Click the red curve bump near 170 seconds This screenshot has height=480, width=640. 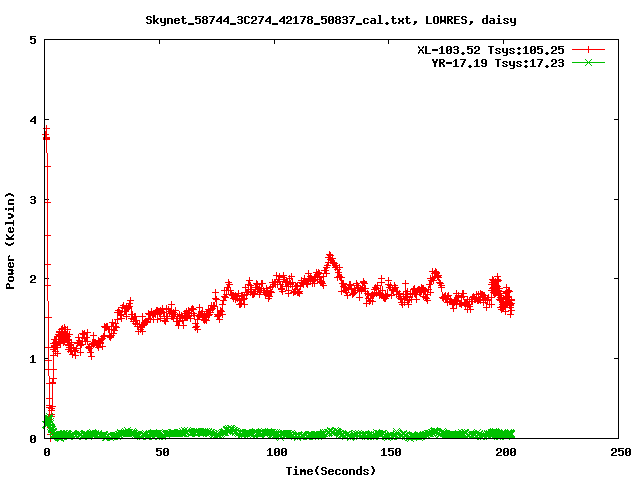coord(436,273)
